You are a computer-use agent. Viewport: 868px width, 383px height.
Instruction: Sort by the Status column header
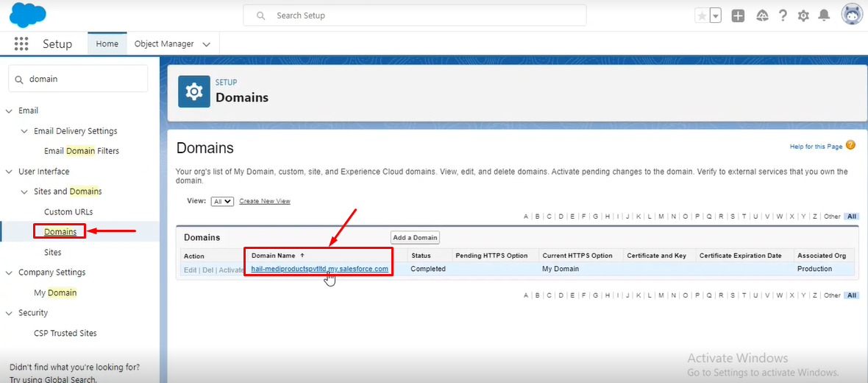point(421,256)
